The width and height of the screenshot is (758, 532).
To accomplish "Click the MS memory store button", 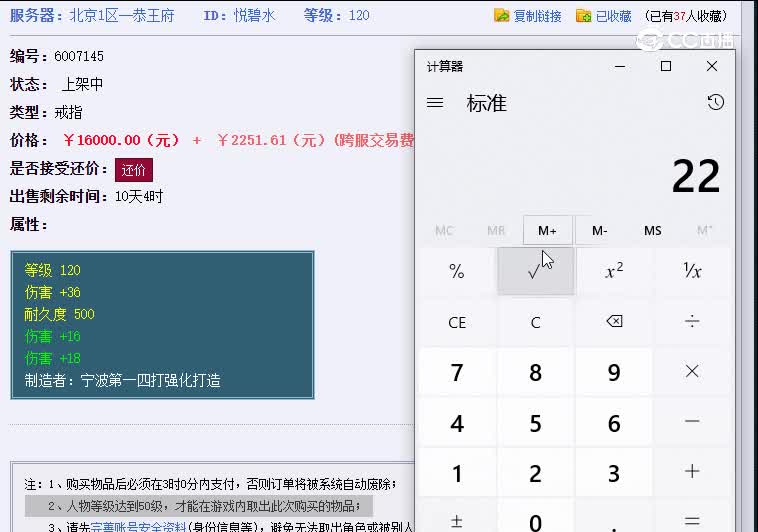I will [653, 231].
